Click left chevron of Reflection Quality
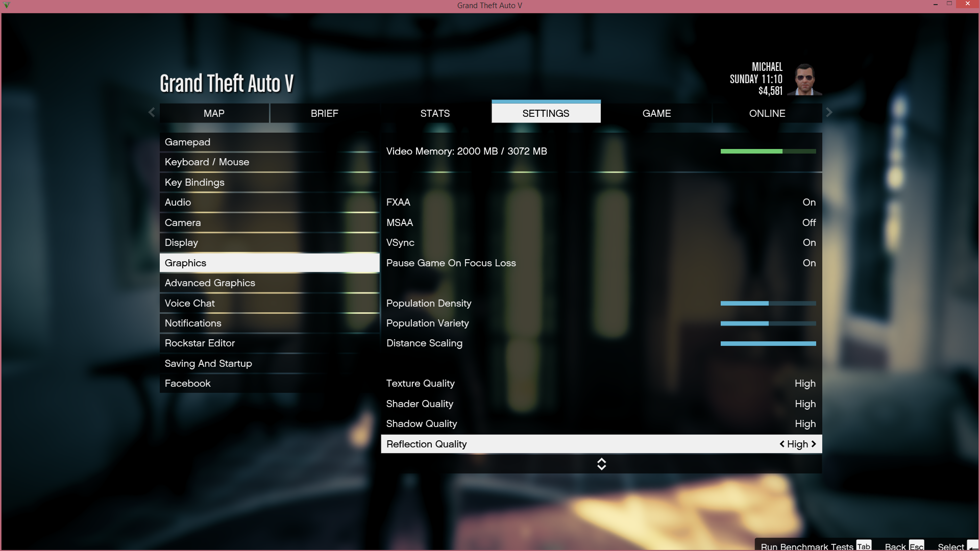Screen dimensions: 980x551 tap(782, 444)
